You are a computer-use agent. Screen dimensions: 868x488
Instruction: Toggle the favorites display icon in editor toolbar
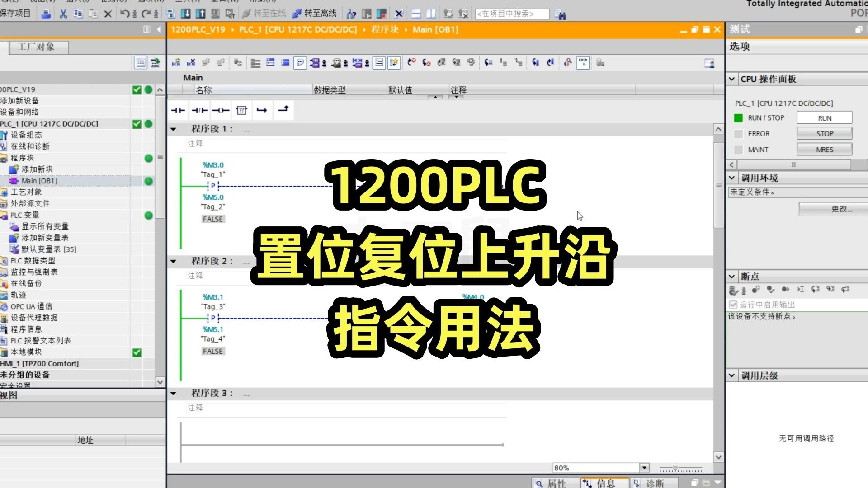(x=394, y=63)
